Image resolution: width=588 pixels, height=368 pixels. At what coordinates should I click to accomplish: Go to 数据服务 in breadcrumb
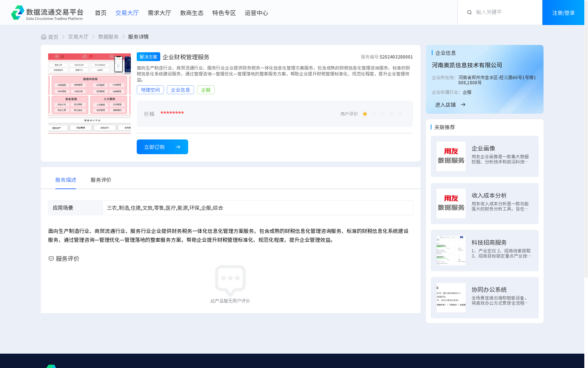point(108,37)
